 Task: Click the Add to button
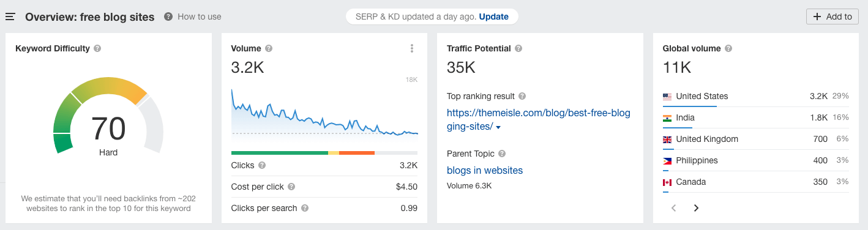tap(832, 17)
